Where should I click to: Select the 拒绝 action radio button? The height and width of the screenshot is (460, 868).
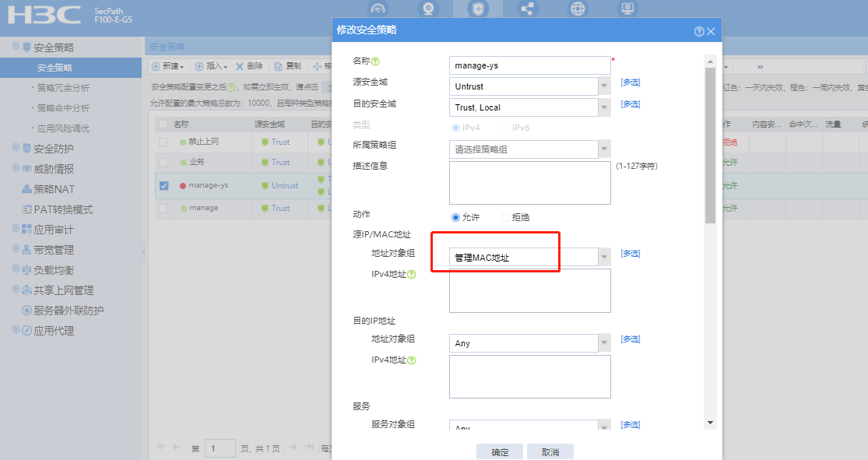pyautogui.click(x=505, y=217)
